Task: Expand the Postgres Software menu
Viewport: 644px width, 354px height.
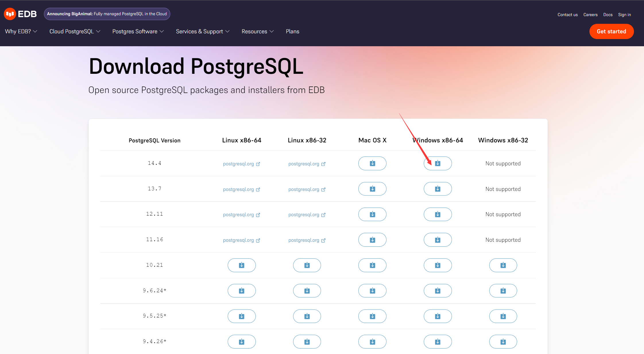Action: [x=138, y=31]
